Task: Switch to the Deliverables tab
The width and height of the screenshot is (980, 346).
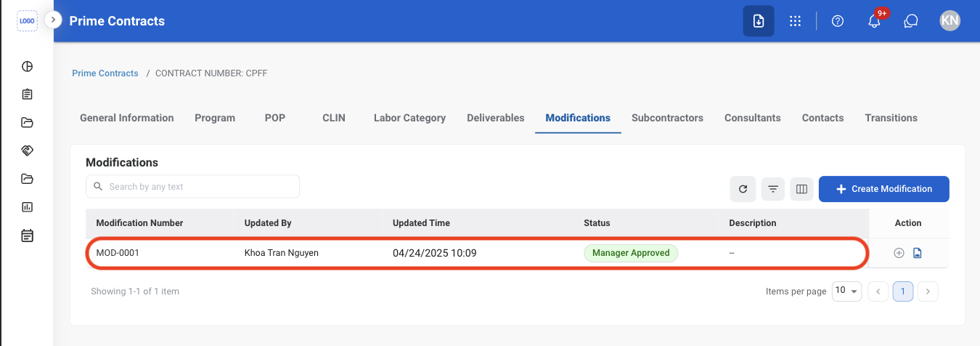Action: click(x=496, y=118)
